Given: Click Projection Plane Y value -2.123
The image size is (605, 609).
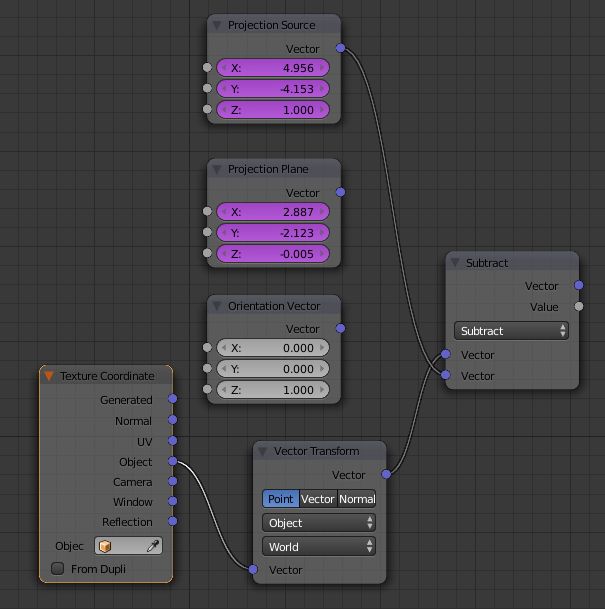Looking at the screenshot, I should tap(273, 233).
